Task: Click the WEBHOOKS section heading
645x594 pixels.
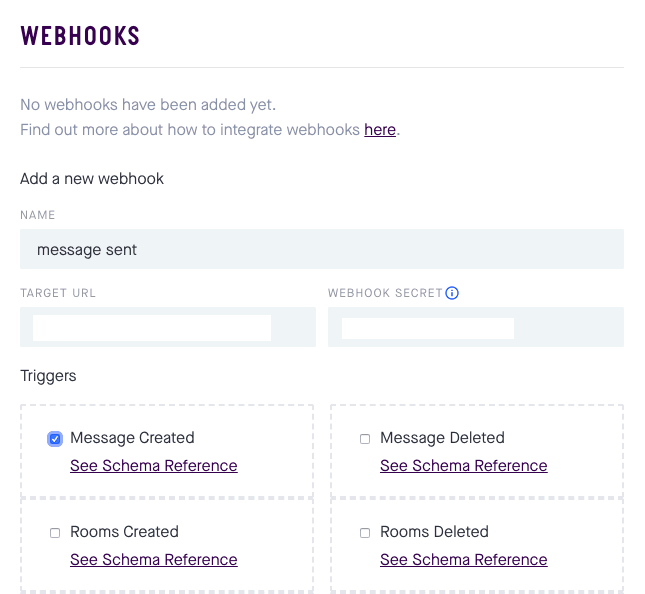Action: click(x=80, y=36)
